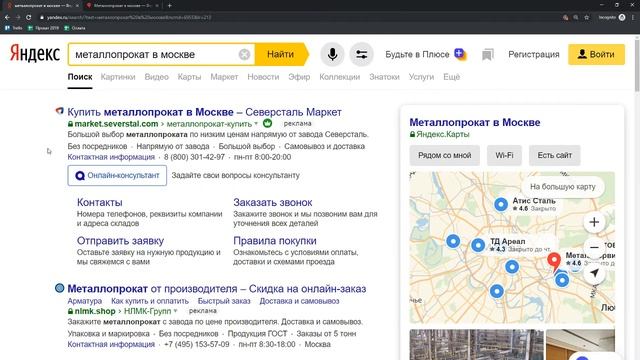Viewport: 640px width, 360px height.
Task: Open the Услуги tab
Action: [421, 77]
